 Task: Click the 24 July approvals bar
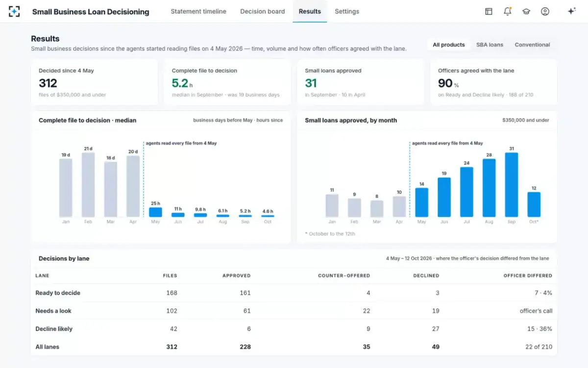point(466,192)
